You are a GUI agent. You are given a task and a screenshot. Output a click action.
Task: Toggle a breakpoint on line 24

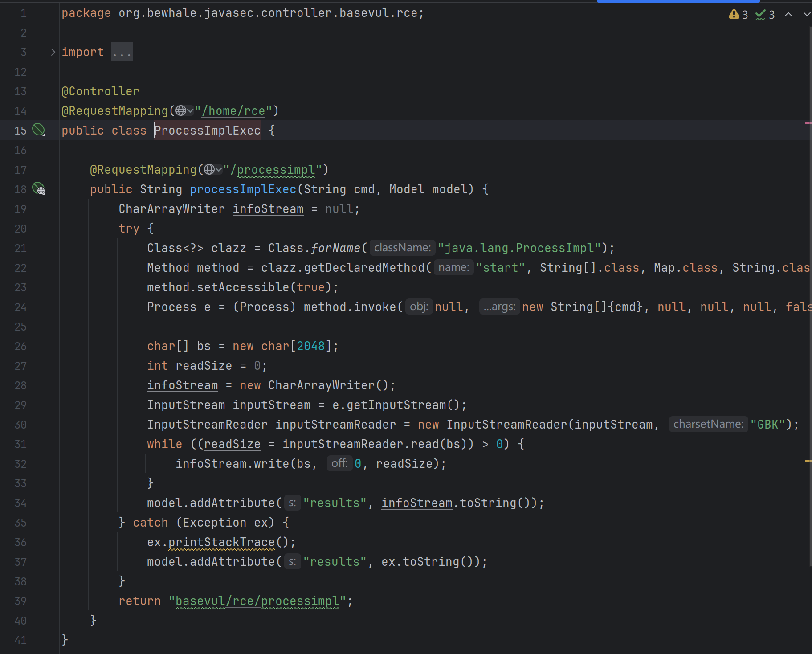point(20,307)
